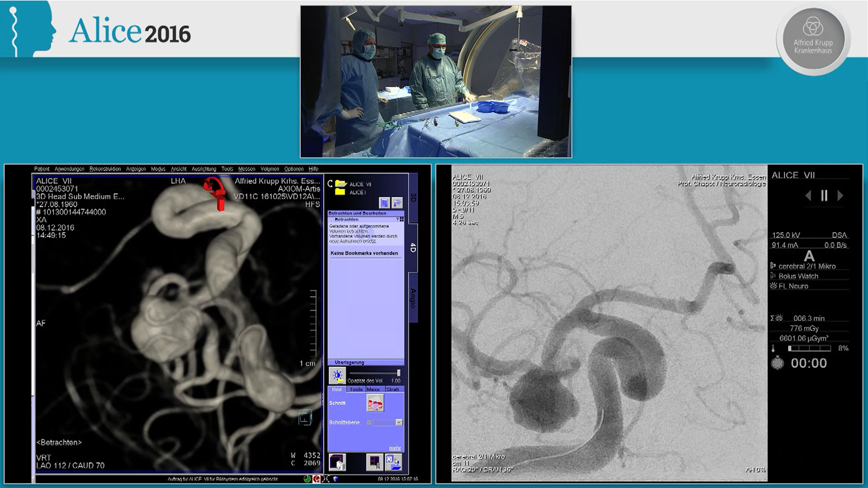868x488 pixels.
Task: Expand the Ausrichtung menu
Action: tap(204, 169)
